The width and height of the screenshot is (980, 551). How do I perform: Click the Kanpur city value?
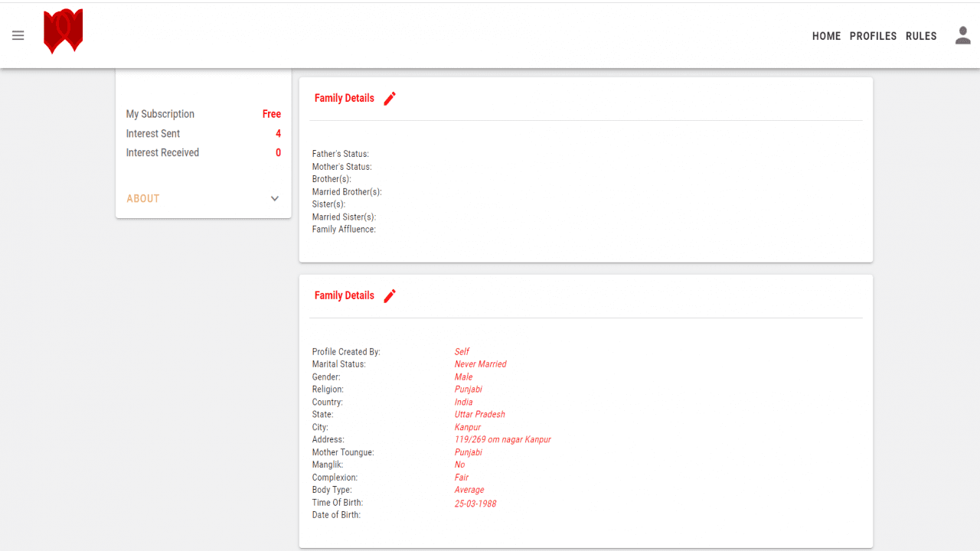468,427
